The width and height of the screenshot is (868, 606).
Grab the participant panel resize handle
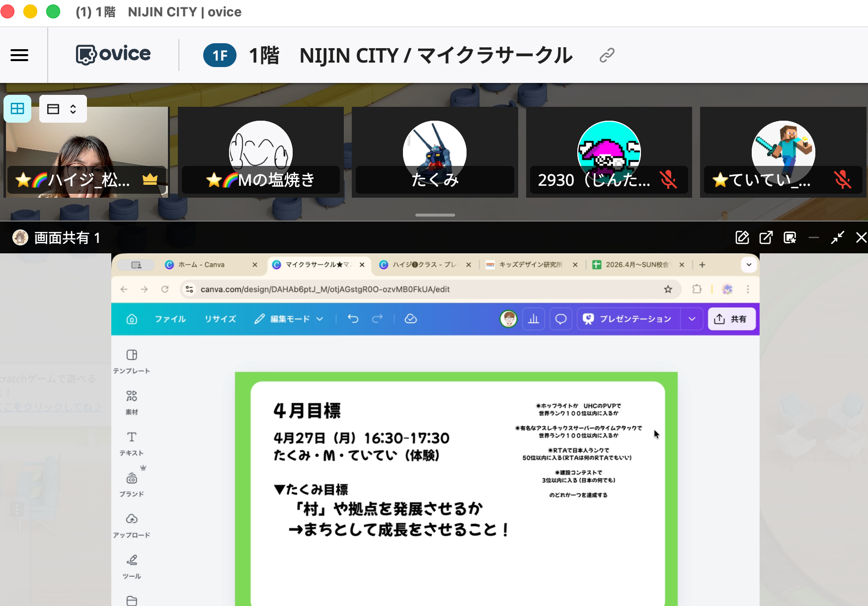[435, 215]
